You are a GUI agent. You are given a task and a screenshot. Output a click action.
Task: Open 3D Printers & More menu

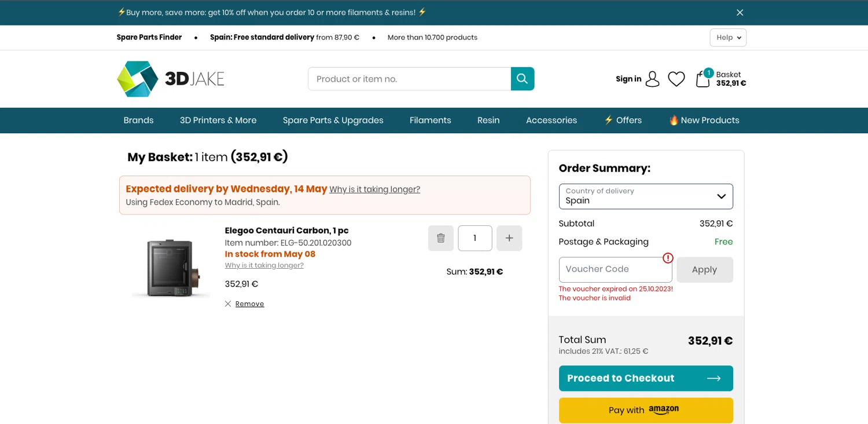tap(218, 120)
